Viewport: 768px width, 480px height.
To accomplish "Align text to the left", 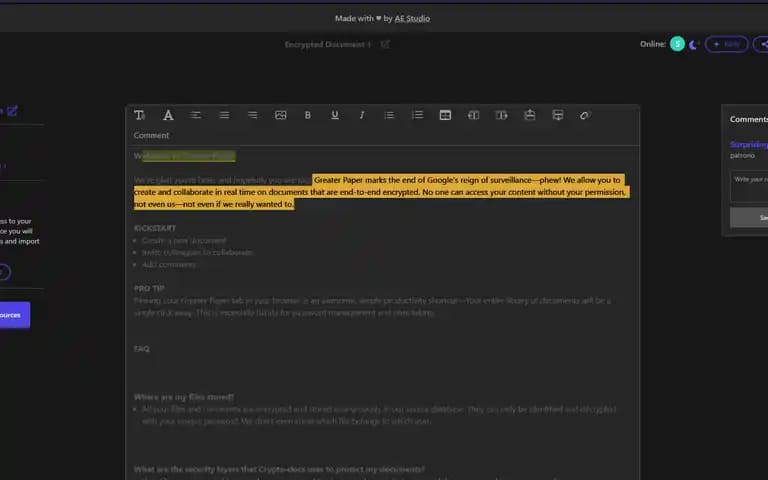I will pos(195,115).
